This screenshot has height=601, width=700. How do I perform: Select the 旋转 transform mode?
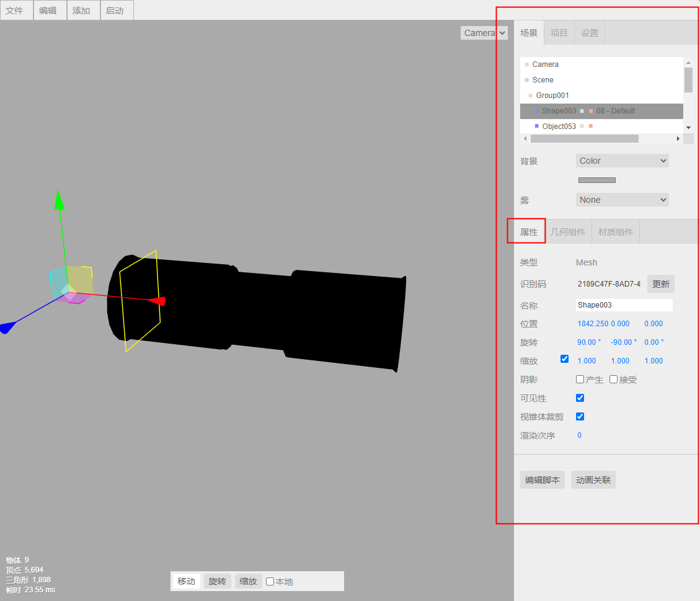point(218,581)
